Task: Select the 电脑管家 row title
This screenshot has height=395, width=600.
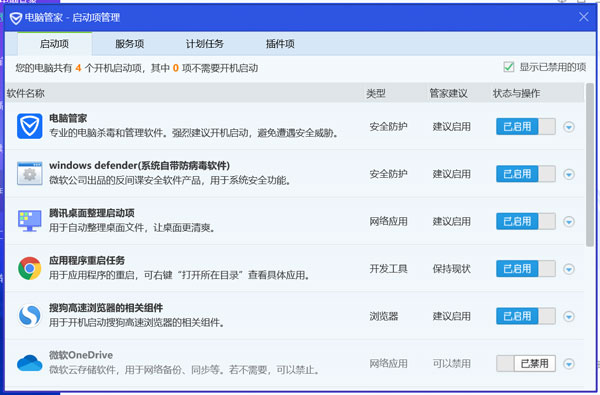Action: pyautogui.click(x=68, y=118)
